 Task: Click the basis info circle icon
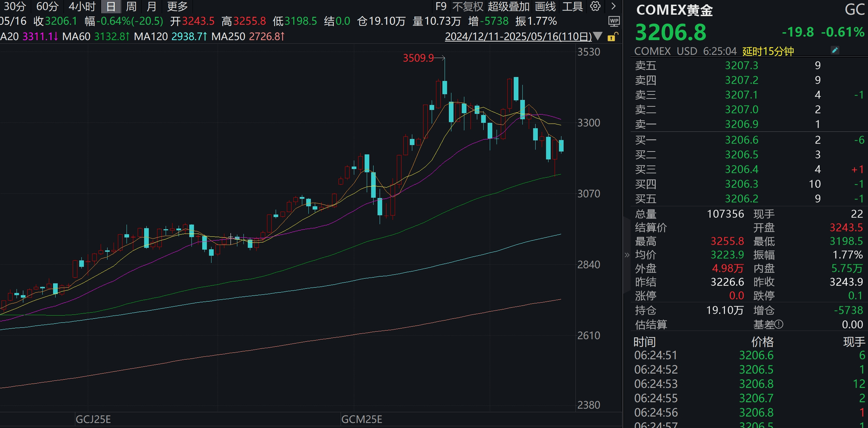coord(779,324)
